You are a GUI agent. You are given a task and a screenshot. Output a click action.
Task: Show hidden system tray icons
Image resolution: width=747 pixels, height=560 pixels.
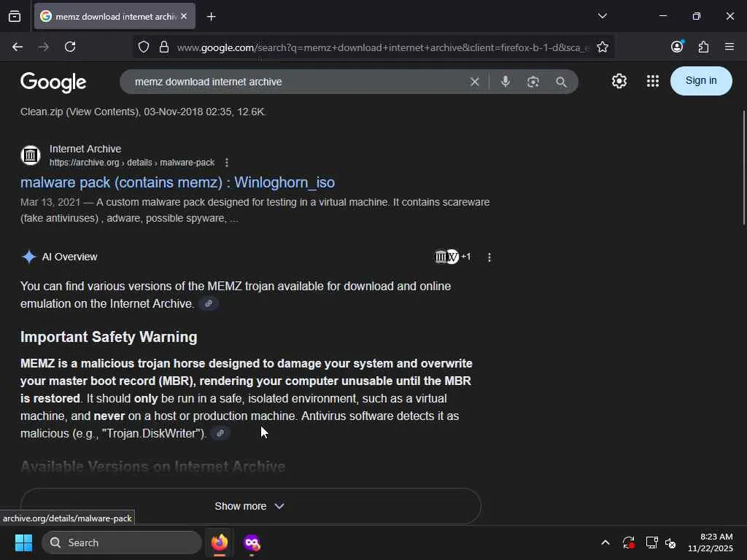click(605, 542)
